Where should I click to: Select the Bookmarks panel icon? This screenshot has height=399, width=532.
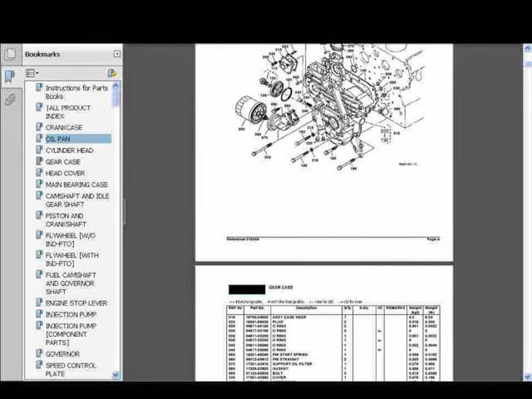(x=10, y=77)
